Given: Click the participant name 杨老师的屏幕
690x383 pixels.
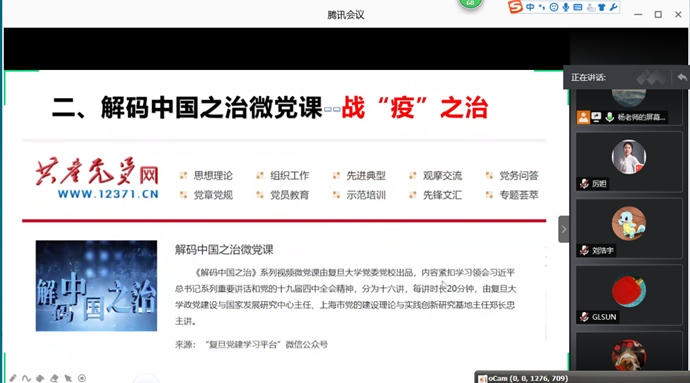Looking at the screenshot, I should click(641, 117).
